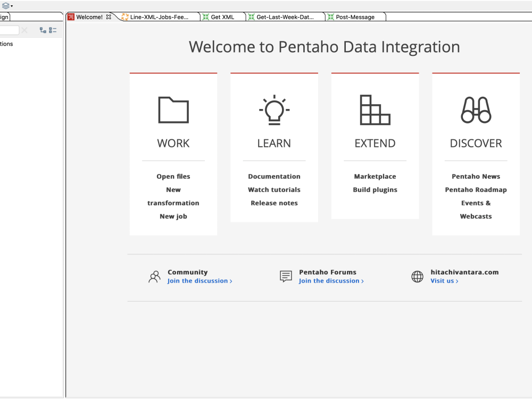Click the EXTEND blocks icon
Screen dimensions: 532x399
coord(375,110)
